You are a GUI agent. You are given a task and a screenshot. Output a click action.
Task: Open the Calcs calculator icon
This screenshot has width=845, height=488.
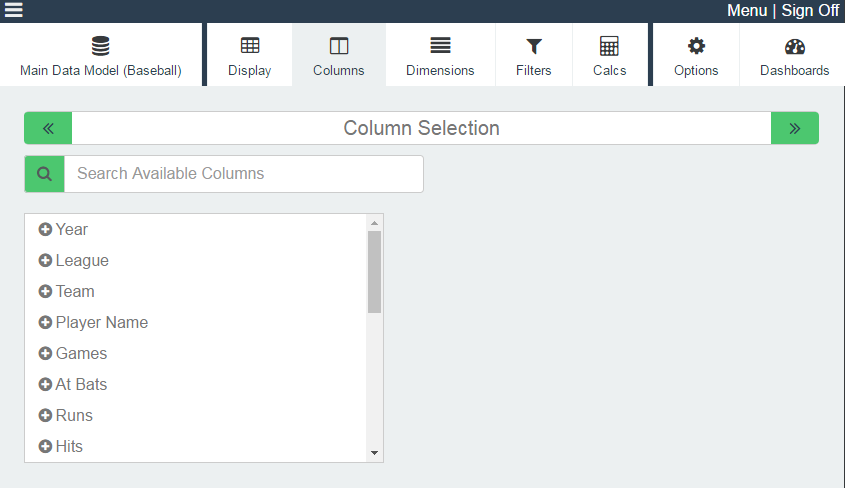609,46
